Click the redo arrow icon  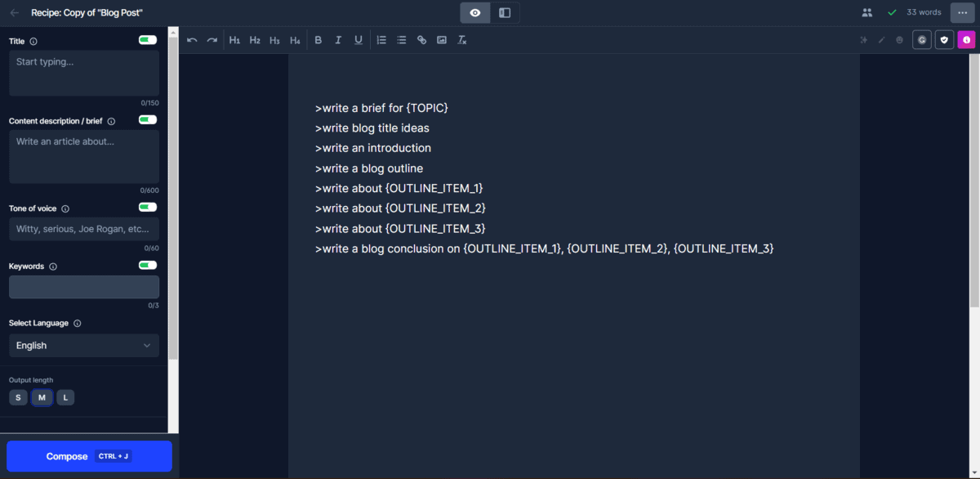click(x=212, y=40)
